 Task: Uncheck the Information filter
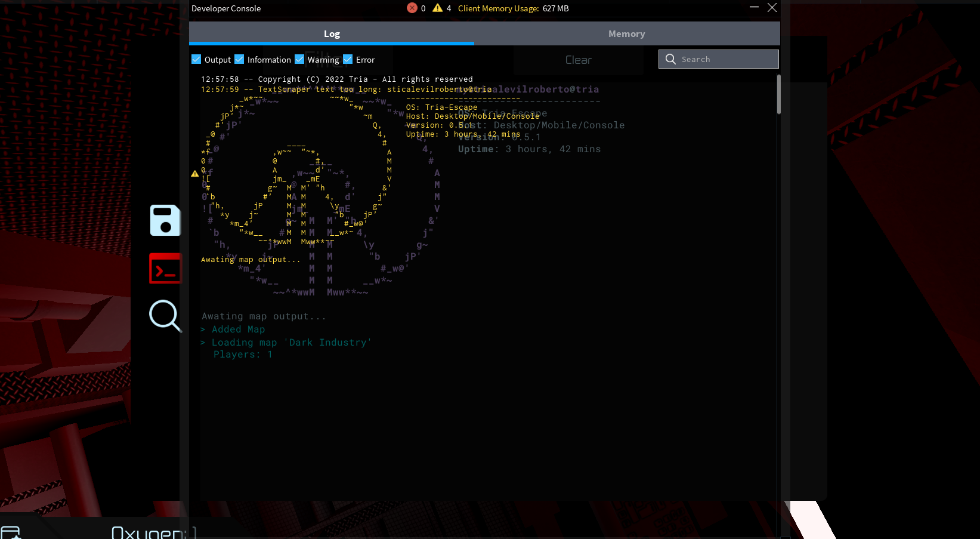point(240,59)
